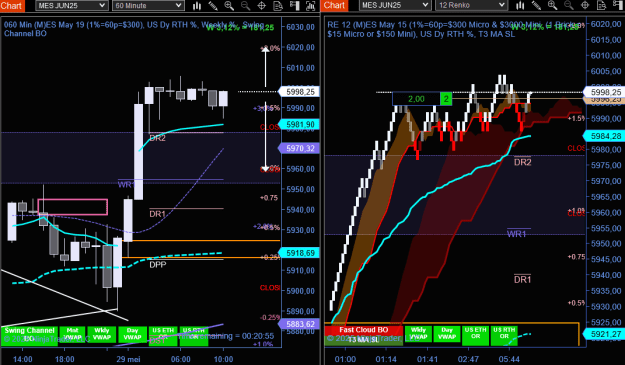This screenshot has width=625, height=365.
Task: Open MES JUN25 instrument dropdown in right chart
Action: click(395, 6)
